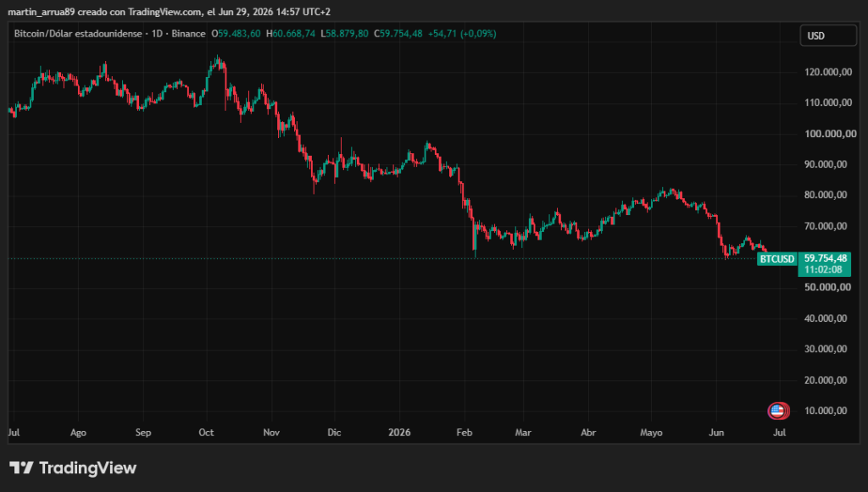Click the 70.000,00 price axis label
Image resolution: width=868 pixels, height=492 pixels.
click(x=826, y=226)
